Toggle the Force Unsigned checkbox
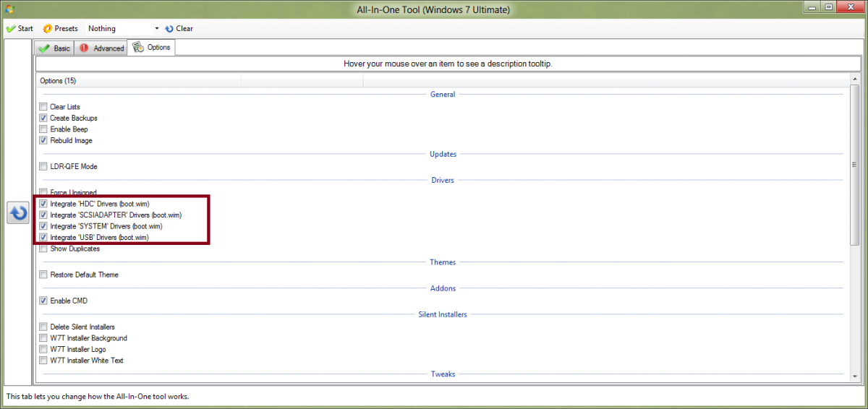The width and height of the screenshot is (868, 409). (x=43, y=193)
